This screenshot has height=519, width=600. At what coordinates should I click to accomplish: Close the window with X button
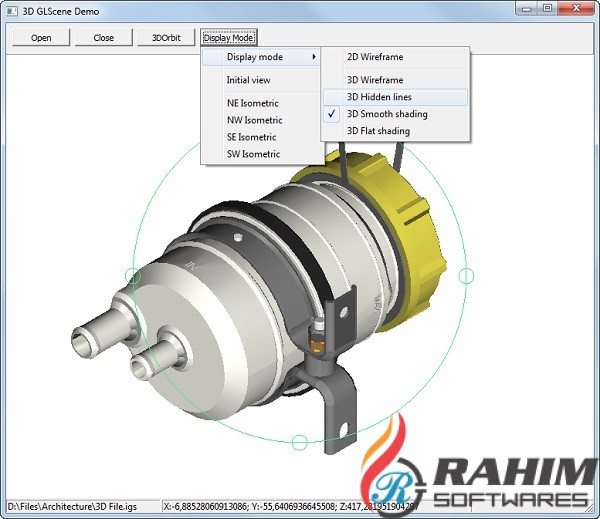coord(576,8)
